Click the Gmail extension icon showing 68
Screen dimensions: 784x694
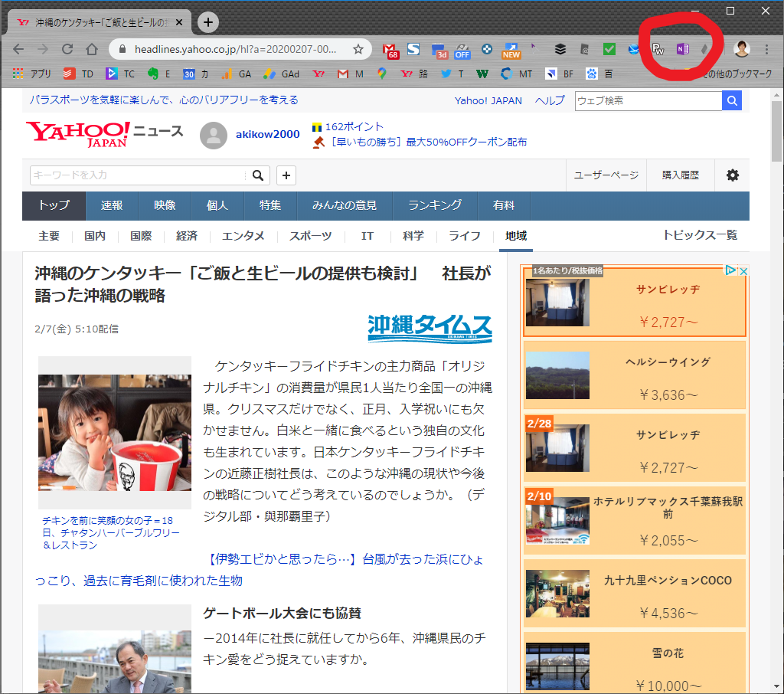pyautogui.click(x=390, y=50)
